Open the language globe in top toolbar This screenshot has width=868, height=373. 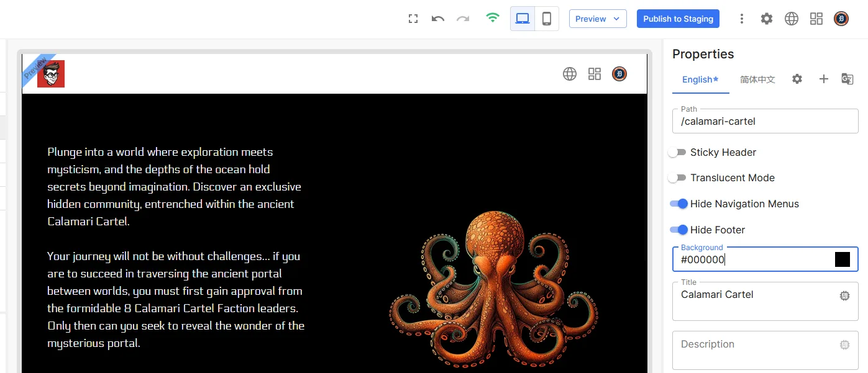(x=792, y=19)
